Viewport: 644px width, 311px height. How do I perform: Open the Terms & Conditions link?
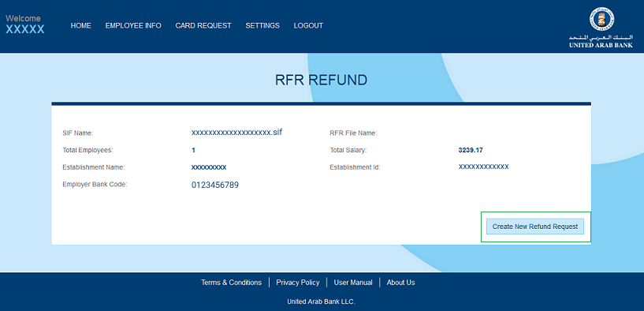(x=231, y=283)
